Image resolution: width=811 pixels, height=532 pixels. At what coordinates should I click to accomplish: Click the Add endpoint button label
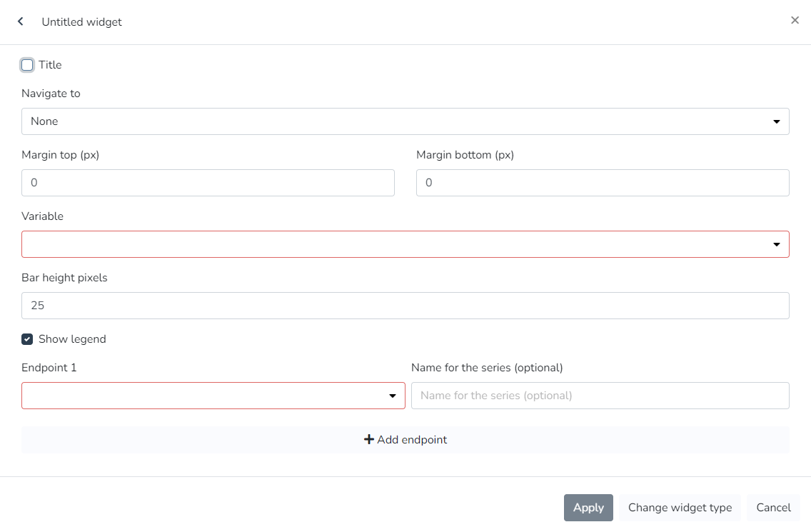tap(412, 440)
